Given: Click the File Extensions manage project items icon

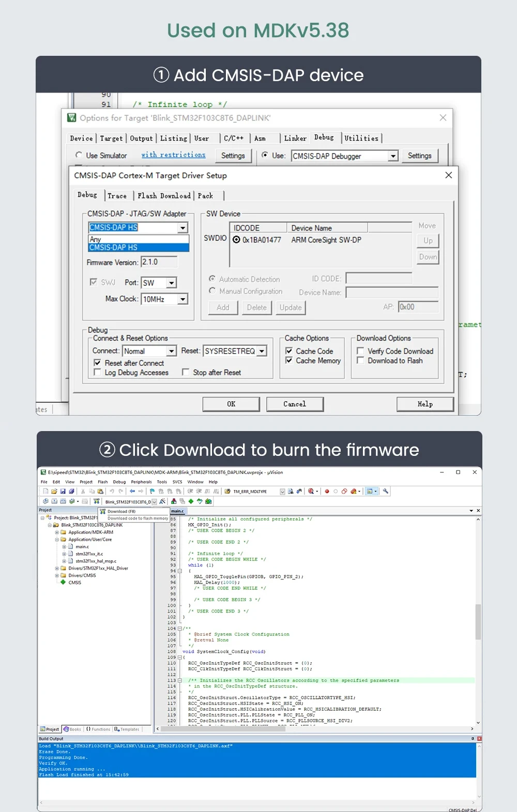Looking at the screenshot, I should pyautogui.click(x=174, y=501).
